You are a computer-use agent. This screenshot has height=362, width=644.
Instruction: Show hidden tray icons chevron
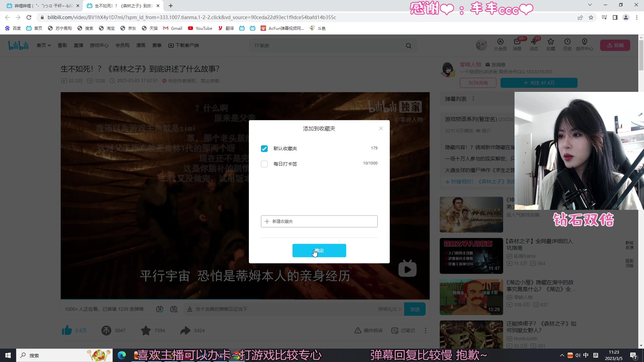tap(562, 355)
